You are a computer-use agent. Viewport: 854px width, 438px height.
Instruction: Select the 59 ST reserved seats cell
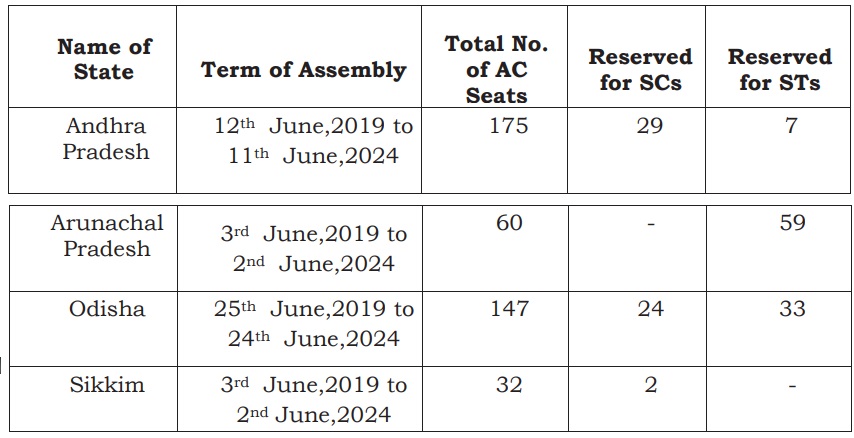[x=792, y=223]
